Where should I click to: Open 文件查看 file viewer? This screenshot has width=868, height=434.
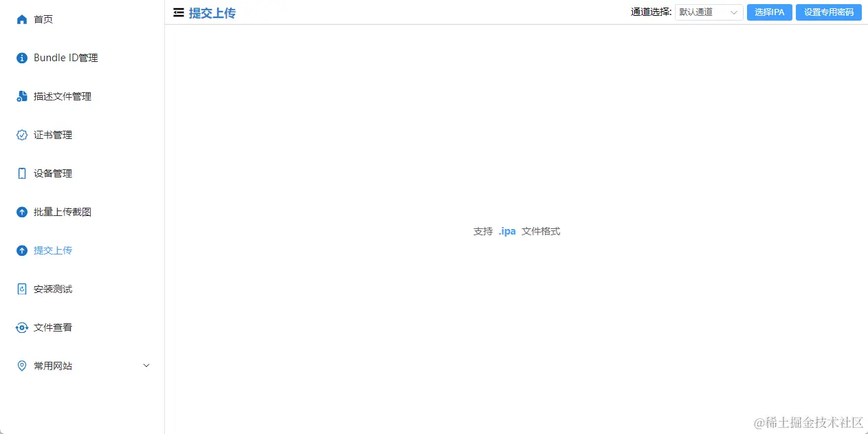coord(54,327)
